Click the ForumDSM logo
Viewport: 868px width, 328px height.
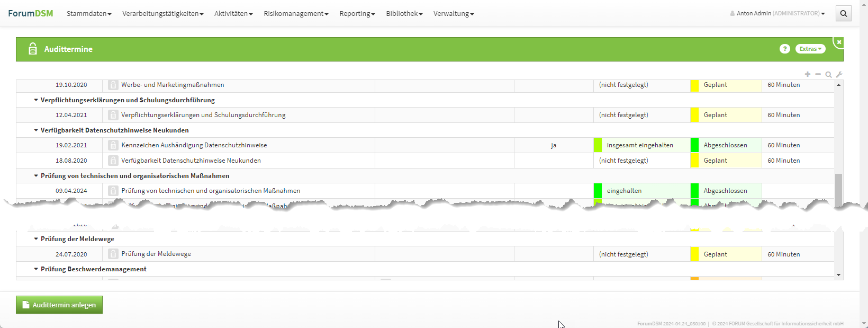click(x=31, y=13)
